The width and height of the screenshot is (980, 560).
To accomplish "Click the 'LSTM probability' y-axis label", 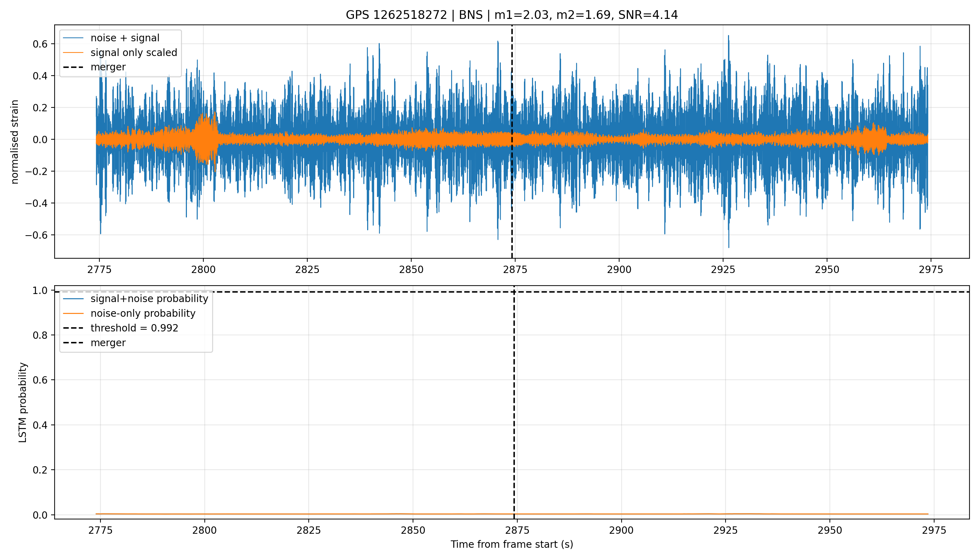I will click(23, 403).
